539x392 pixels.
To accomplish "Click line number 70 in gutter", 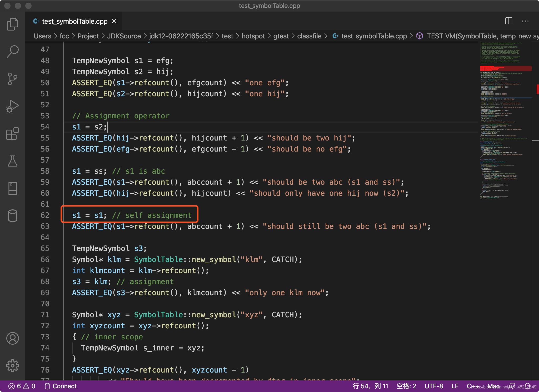I will [x=45, y=304].
